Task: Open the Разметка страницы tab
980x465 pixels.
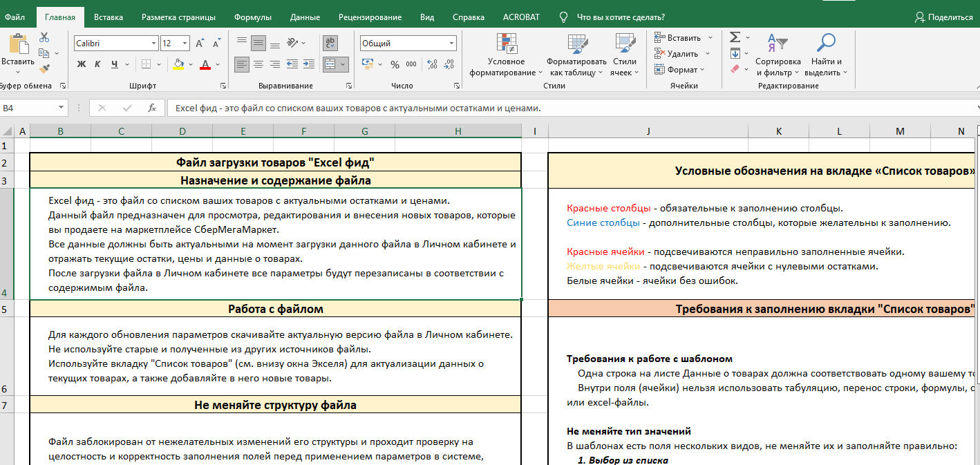Action: click(x=178, y=17)
